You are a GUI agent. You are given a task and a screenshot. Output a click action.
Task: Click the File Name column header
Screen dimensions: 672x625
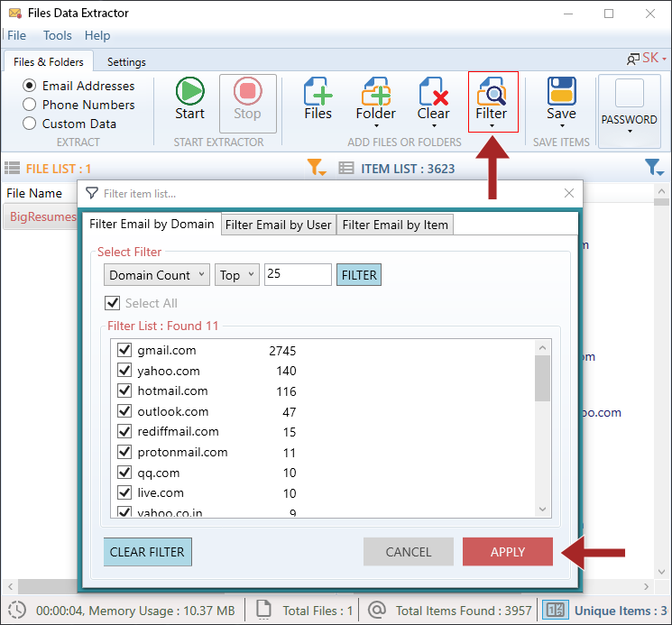click(x=34, y=193)
